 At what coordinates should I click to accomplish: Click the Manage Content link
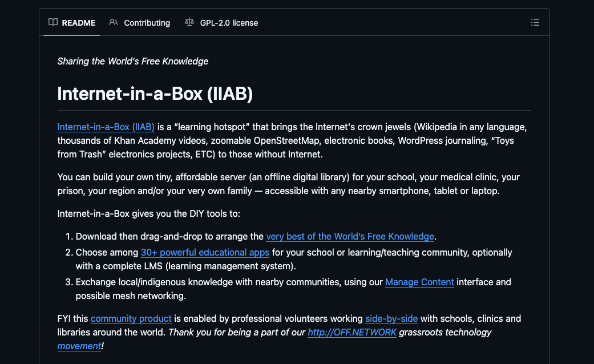tap(419, 282)
